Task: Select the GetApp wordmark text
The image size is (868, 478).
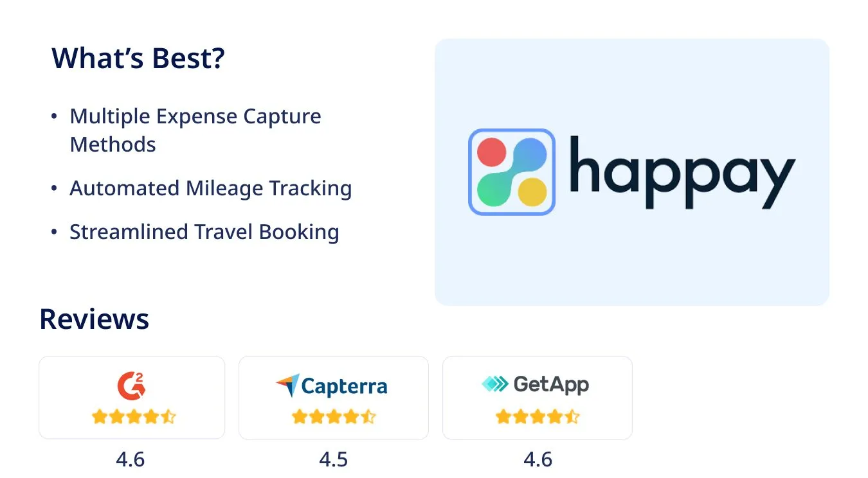Action: pos(551,384)
